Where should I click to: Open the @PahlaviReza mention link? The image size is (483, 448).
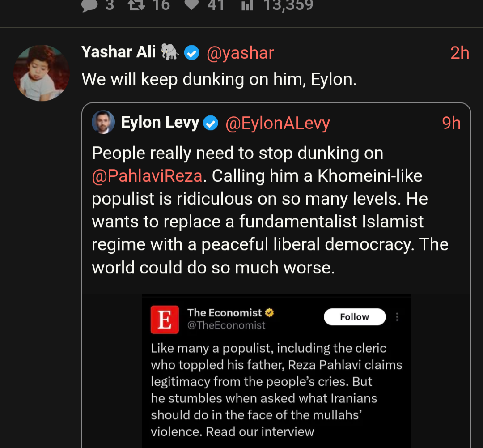(x=147, y=176)
